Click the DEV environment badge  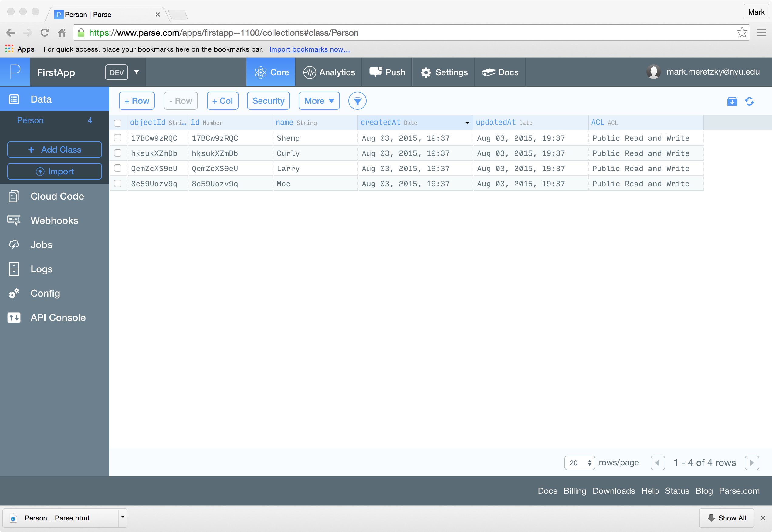pos(117,72)
